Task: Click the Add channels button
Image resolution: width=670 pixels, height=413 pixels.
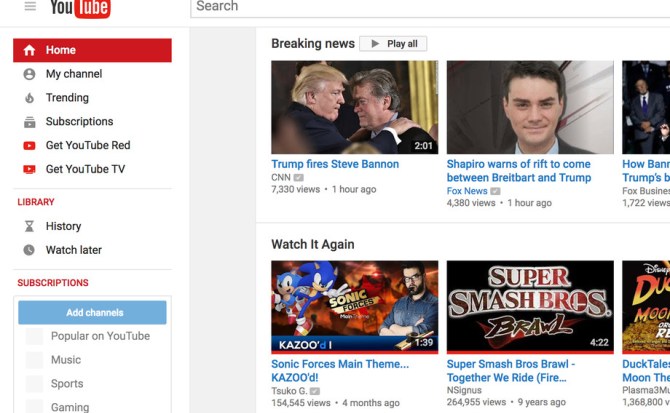Action: point(92,313)
